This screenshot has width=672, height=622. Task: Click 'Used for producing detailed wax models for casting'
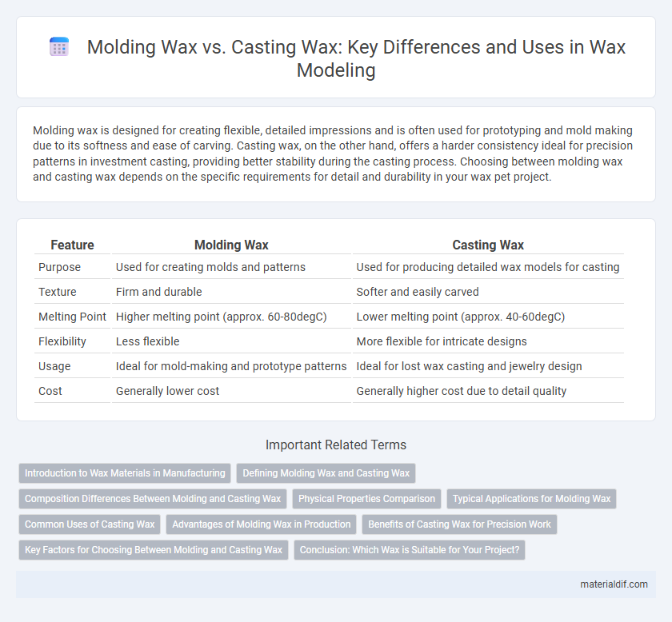(488, 267)
